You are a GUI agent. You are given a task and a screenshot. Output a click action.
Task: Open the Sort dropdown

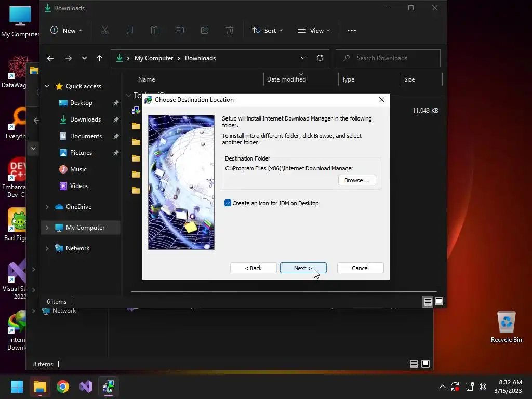pos(268,31)
